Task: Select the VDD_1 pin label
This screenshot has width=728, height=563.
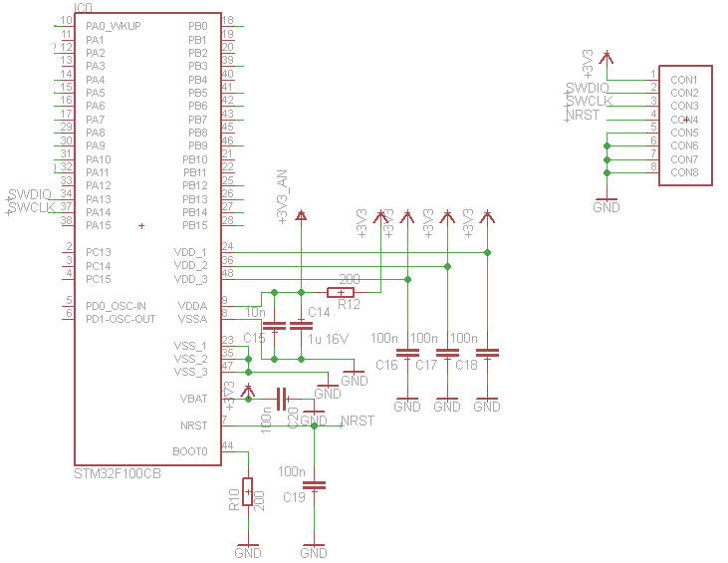Action: coord(190,252)
